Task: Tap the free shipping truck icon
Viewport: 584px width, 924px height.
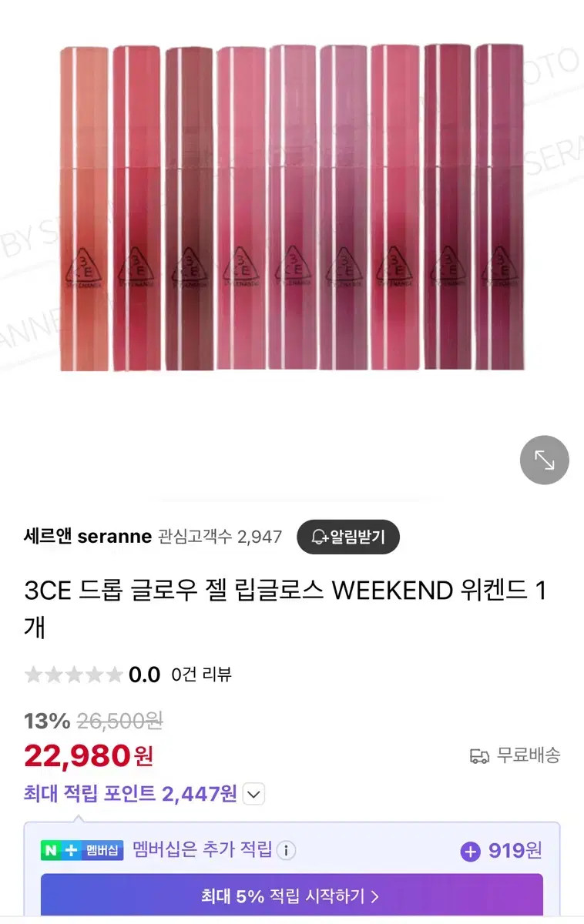Action: coord(479,756)
